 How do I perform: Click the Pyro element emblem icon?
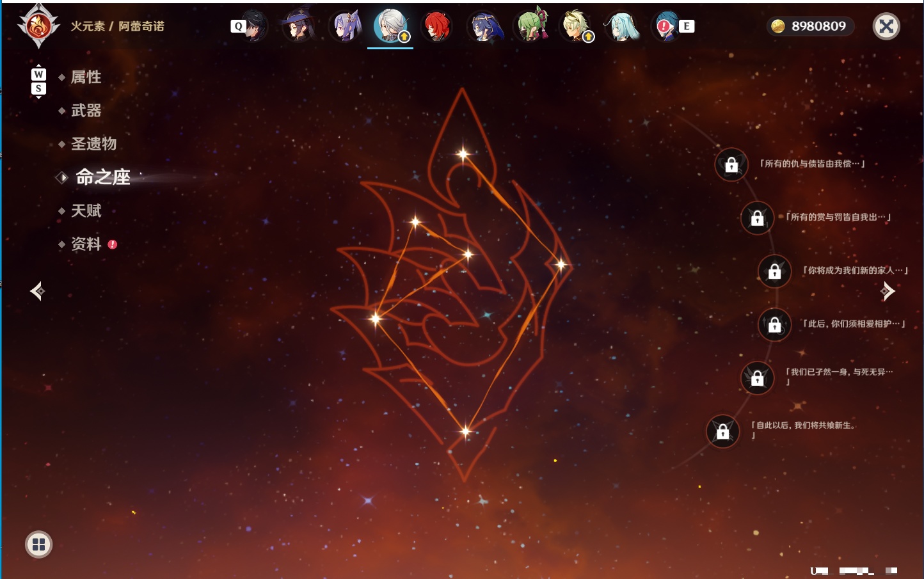click(38, 26)
